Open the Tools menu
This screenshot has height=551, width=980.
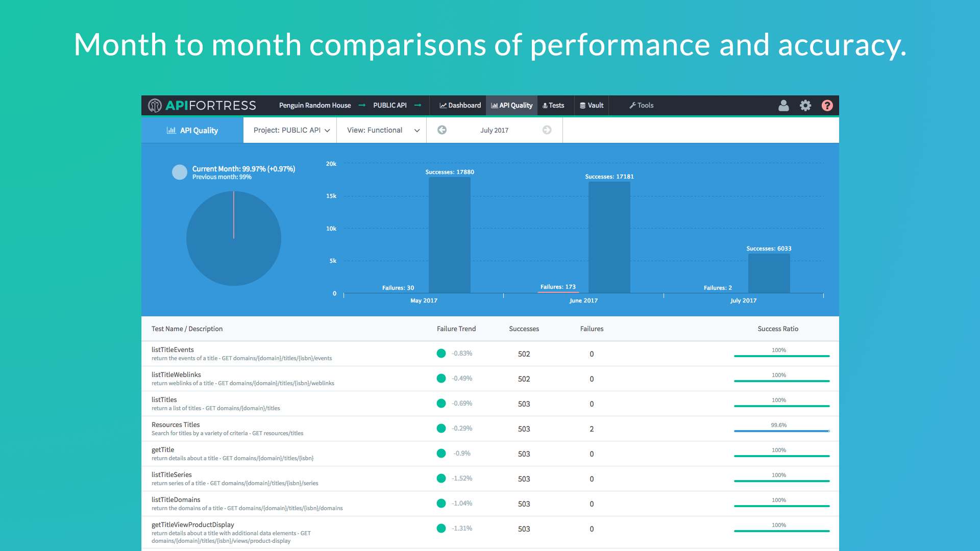641,106
